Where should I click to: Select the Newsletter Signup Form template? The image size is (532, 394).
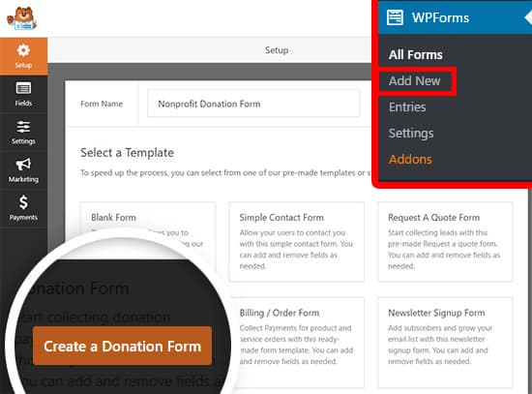[x=445, y=343]
